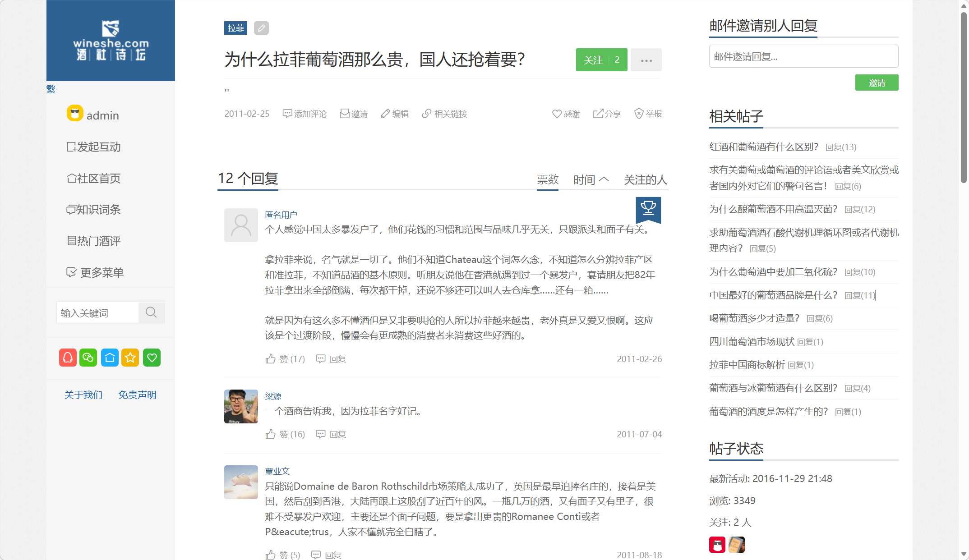Viewport: 969px width, 560px height.
Task: Click the search magnifier icon
Action: pos(151,312)
